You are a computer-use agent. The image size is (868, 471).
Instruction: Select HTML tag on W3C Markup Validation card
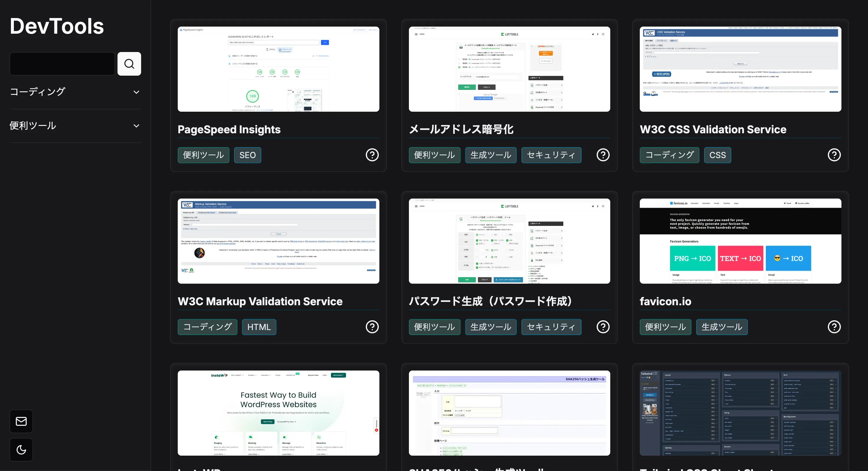tap(259, 327)
